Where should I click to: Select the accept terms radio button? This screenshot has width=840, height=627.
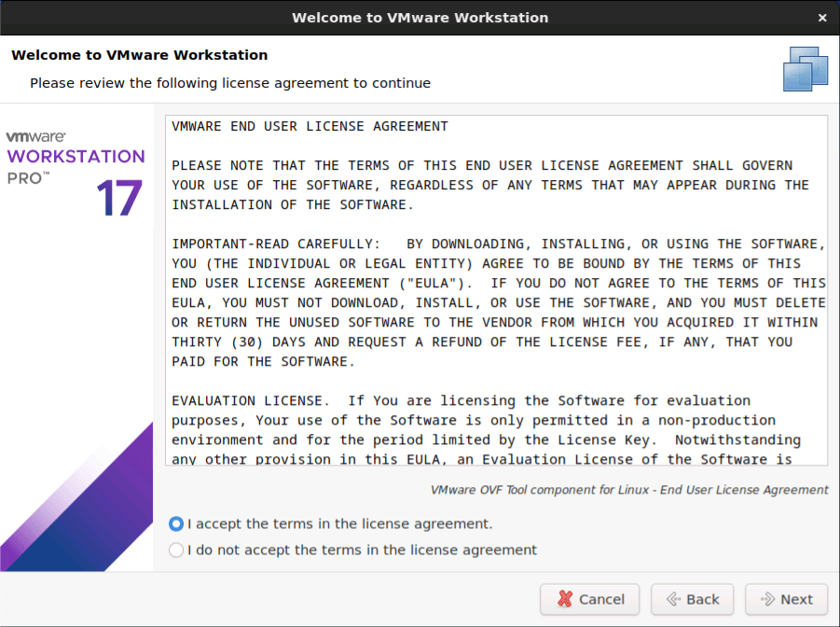pyautogui.click(x=176, y=524)
